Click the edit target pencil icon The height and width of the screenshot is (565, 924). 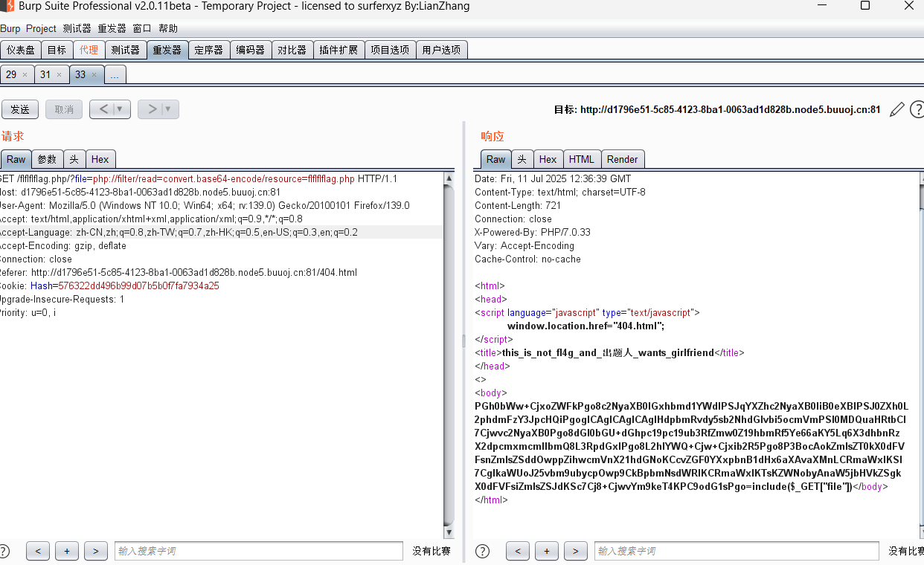[897, 109]
